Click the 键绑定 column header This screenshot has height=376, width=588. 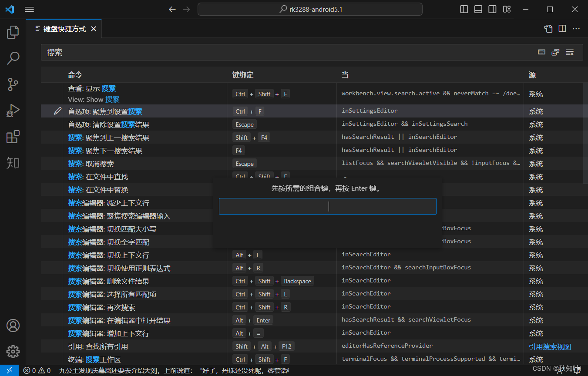pyautogui.click(x=243, y=75)
